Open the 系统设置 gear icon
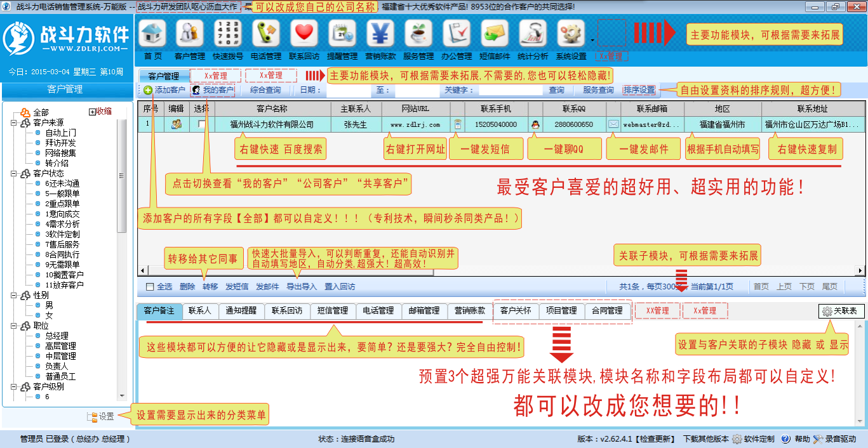Screen dimensions: 868x448 [x=571, y=34]
